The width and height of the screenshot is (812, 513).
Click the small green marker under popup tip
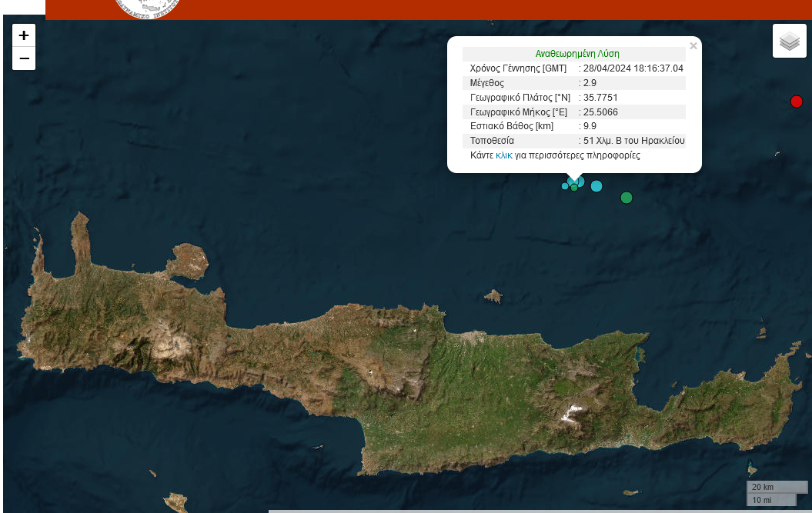click(574, 188)
